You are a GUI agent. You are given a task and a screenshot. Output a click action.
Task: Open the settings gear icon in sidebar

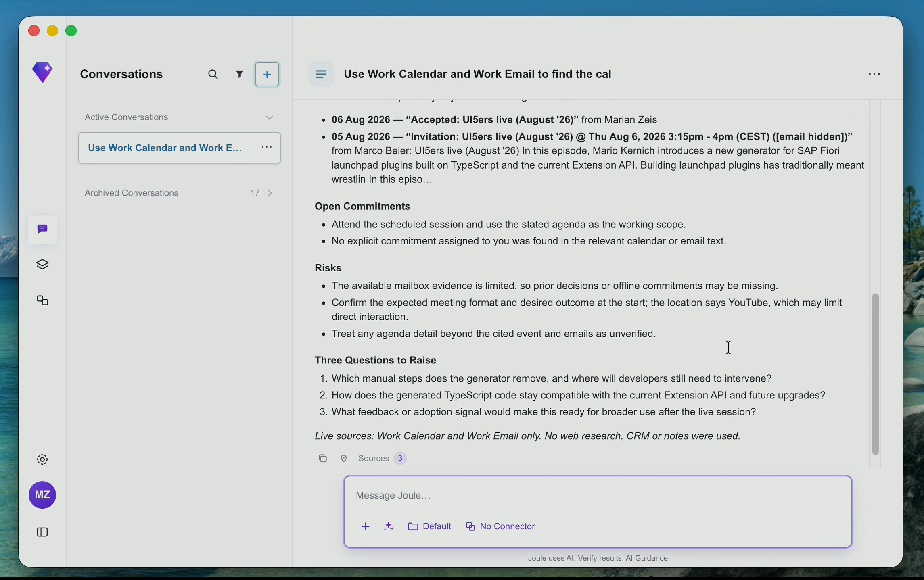[42, 459]
